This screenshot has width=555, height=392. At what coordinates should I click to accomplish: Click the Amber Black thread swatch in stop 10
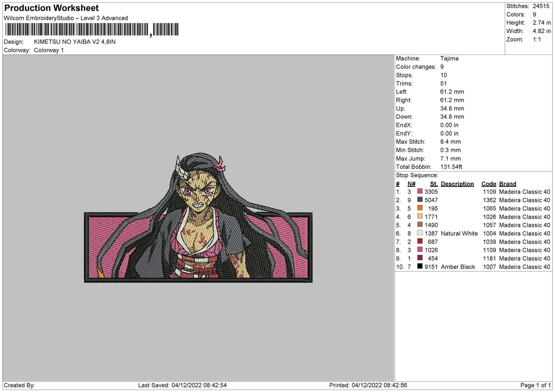[419, 267]
